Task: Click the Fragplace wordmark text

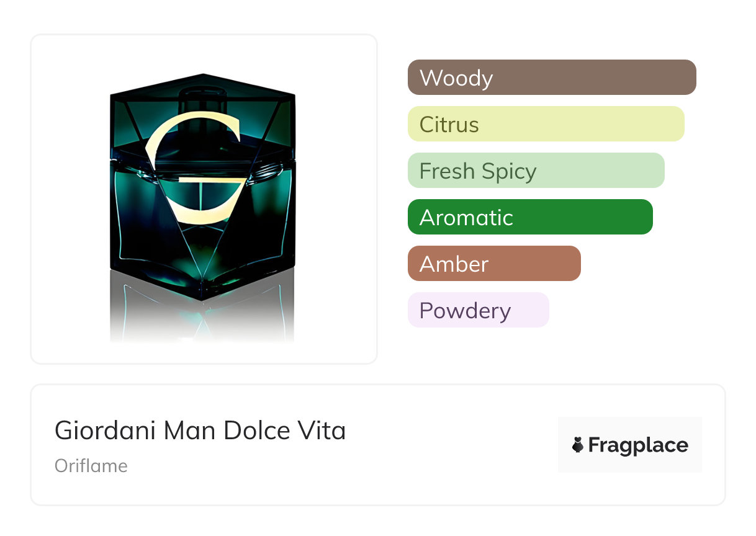Action: click(637, 445)
